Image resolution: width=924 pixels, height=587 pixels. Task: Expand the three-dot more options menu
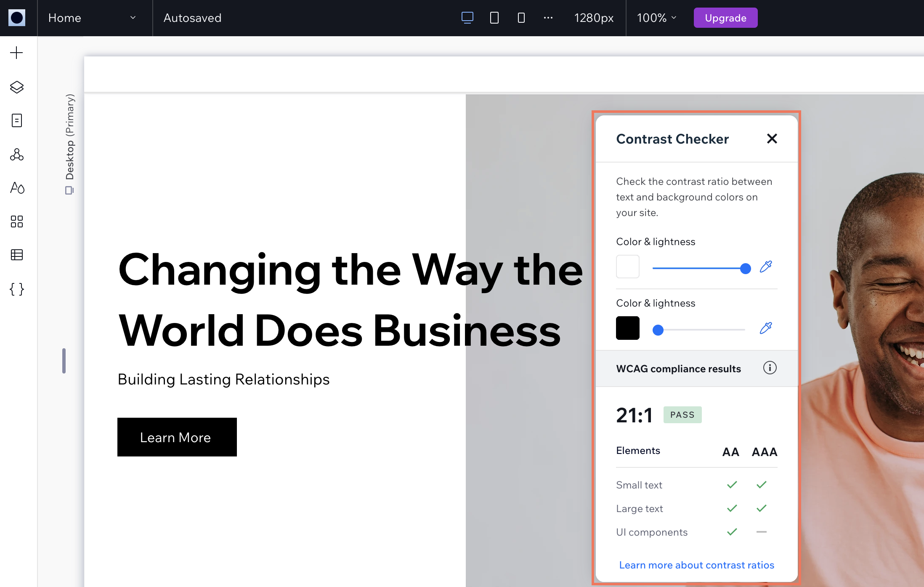[x=547, y=18]
